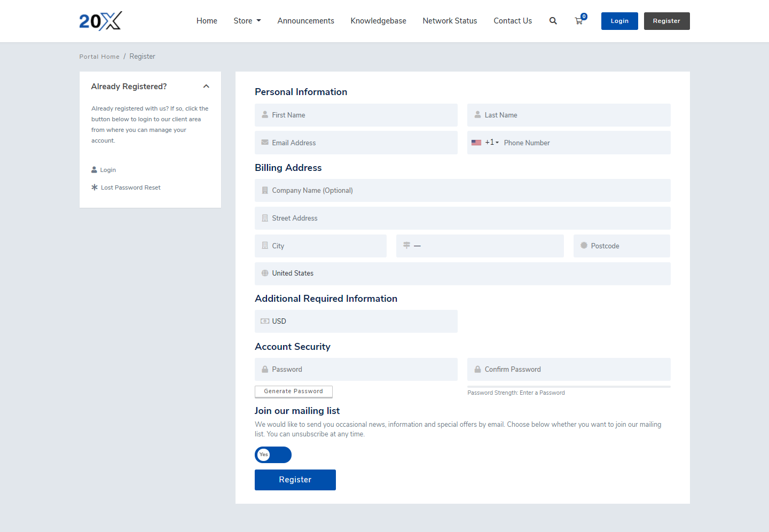This screenshot has height=532, width=769.
Task: Open the +1 phone country code selector
Action: (x=492, y=143)
